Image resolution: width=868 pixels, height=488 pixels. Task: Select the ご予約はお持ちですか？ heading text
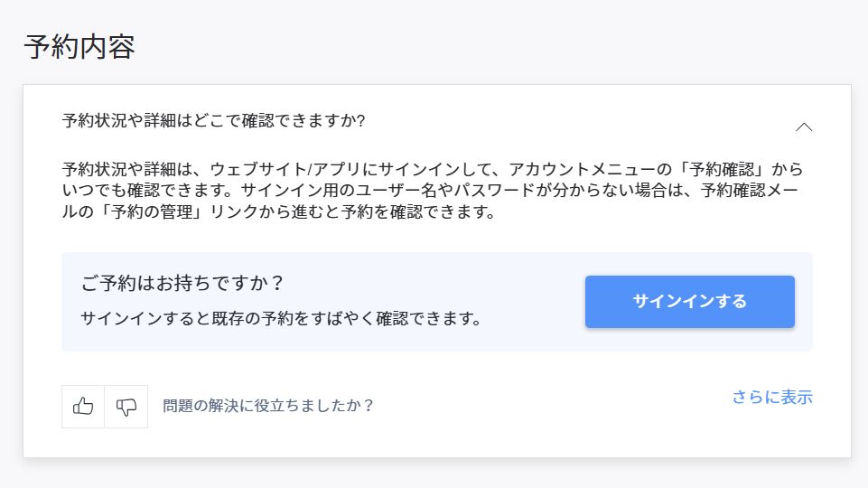point(182,283)
